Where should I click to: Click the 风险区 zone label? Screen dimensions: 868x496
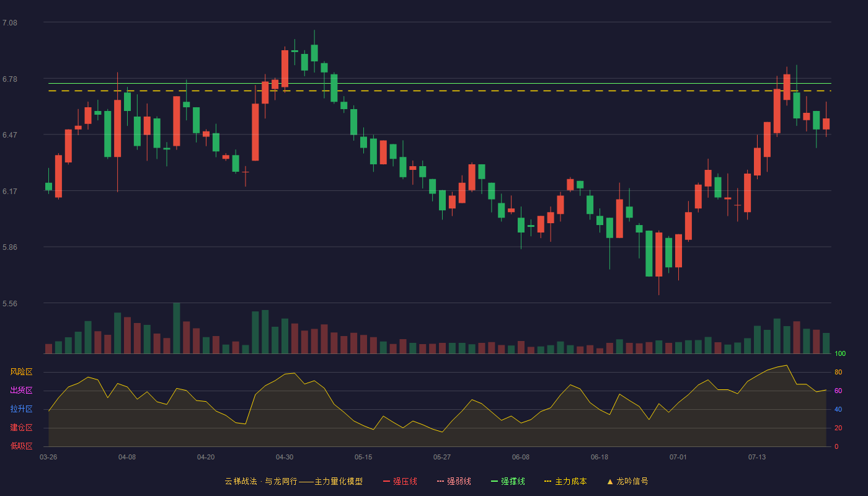point(22,372)
